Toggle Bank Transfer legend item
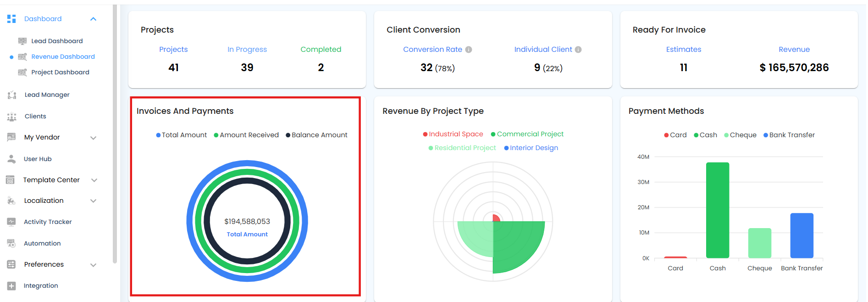This screenshot has height=302, width=868. click(x=789, y=135)
